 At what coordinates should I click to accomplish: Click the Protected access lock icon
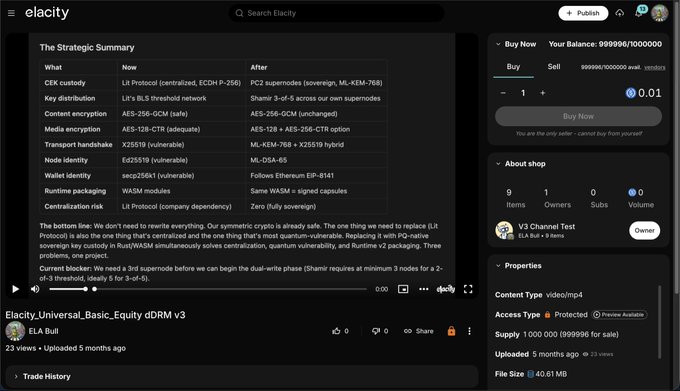(547, 315)
